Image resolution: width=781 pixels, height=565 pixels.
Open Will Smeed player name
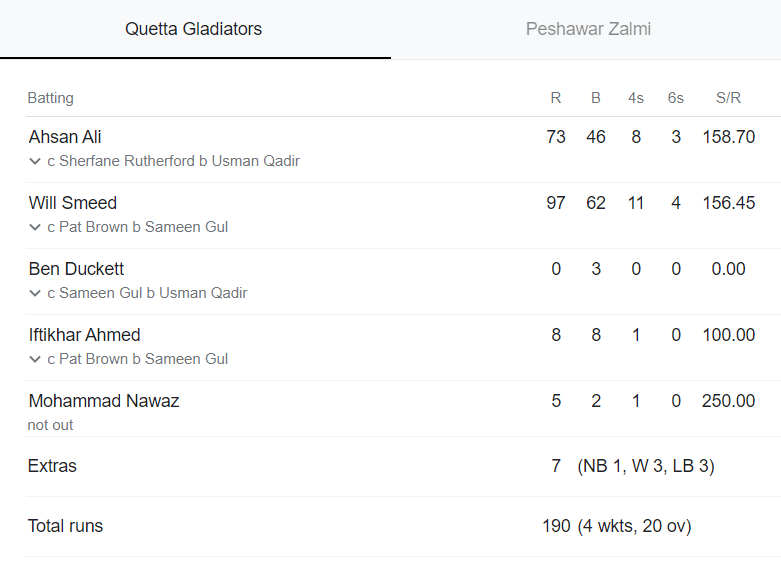pos(73,203)
